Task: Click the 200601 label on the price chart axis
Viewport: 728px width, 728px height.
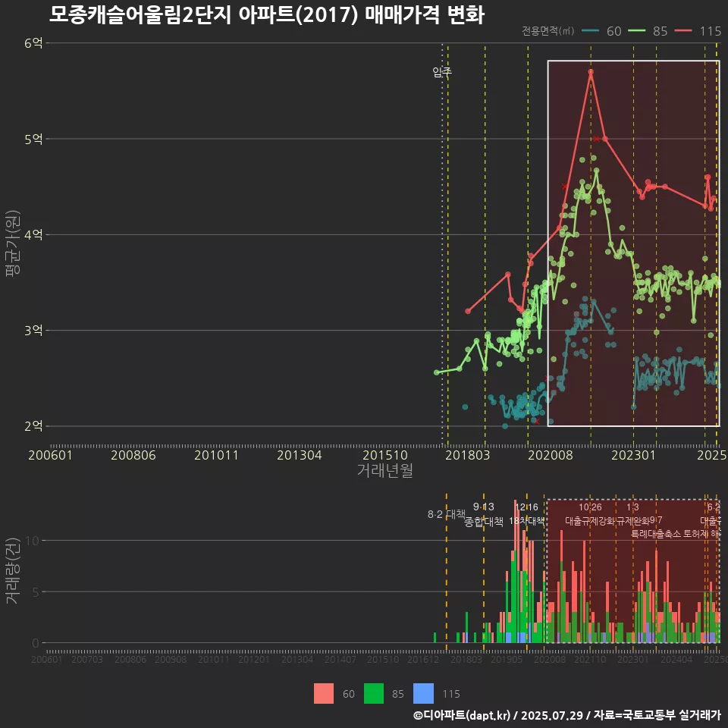Action: (51, 455)
